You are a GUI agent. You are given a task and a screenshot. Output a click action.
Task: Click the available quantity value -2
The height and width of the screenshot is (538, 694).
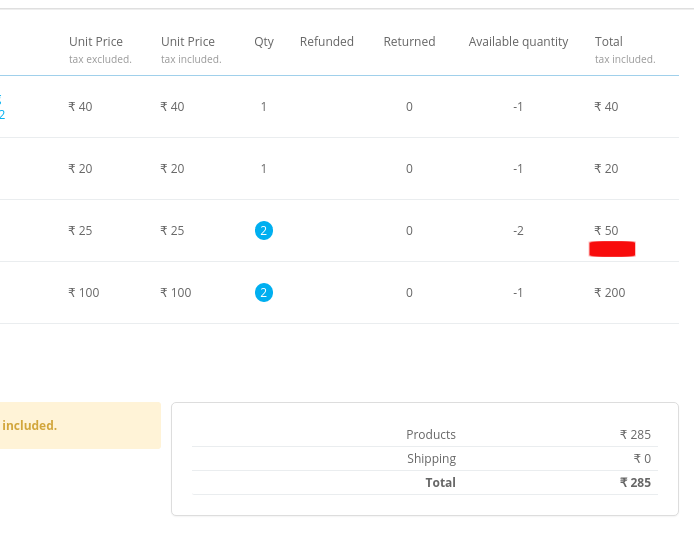coord(518,231)
